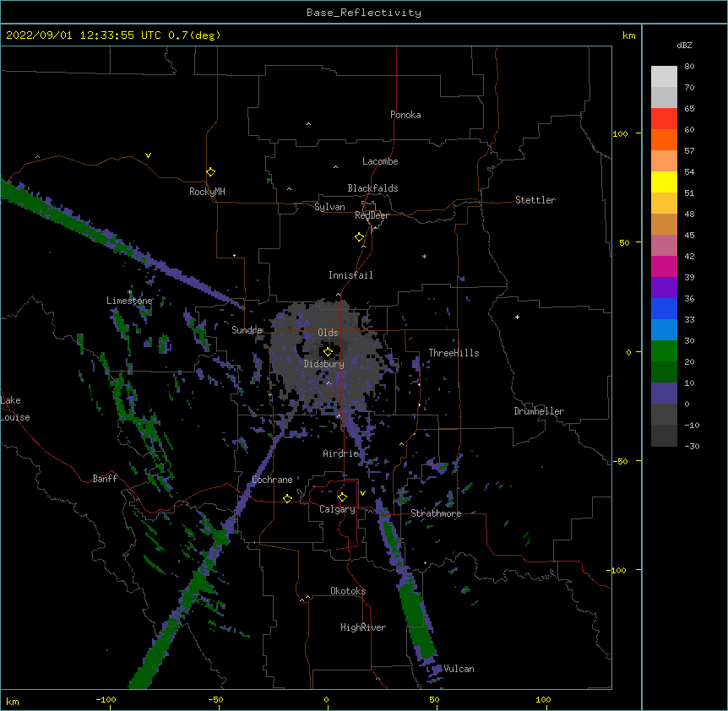Select the 65 dBZ red color swatch
Screen dimensions: 728x711
[x=664, y=118]
